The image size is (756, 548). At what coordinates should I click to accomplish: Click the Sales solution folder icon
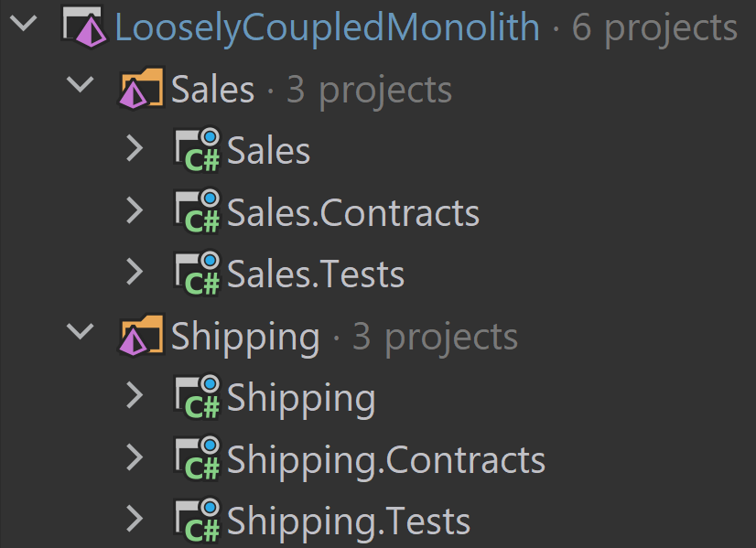[x=141, y=88]
